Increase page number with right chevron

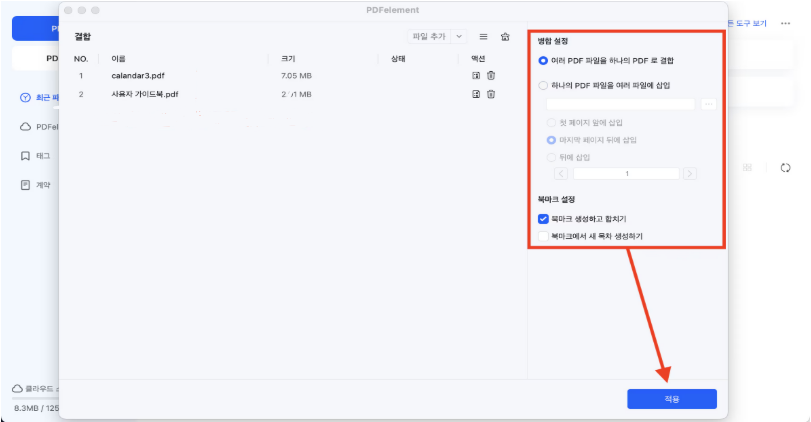tap(690, 173)
